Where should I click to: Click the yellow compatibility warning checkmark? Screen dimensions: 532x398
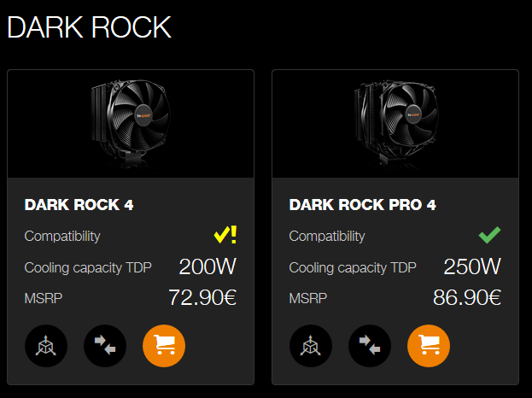pyautogui.click(x=225, y=235)
